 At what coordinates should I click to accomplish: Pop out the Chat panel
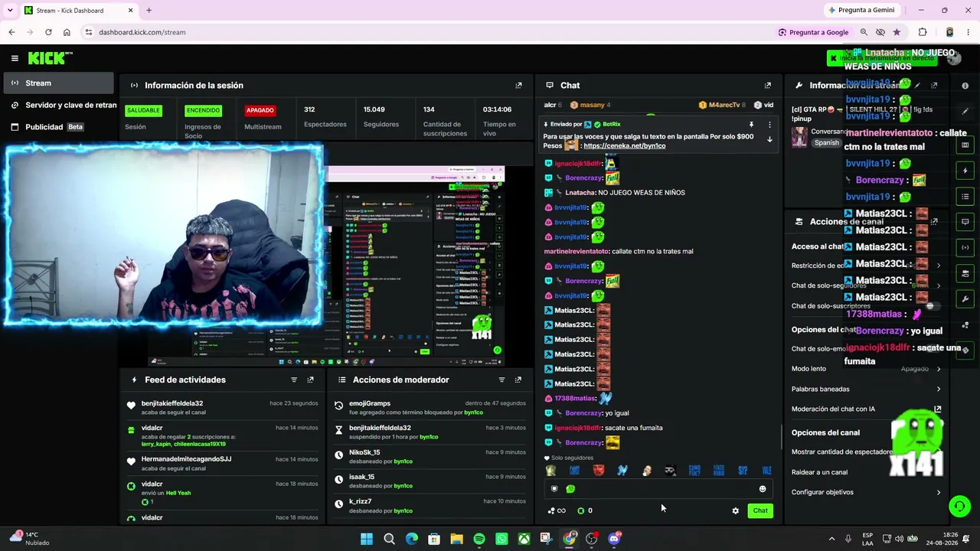[x=768, y=86]
